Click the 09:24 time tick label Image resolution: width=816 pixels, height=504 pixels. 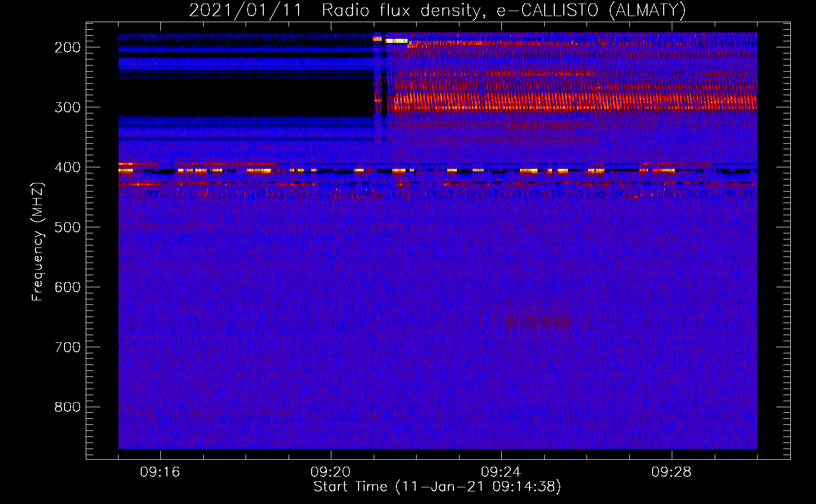pos(501,472)
